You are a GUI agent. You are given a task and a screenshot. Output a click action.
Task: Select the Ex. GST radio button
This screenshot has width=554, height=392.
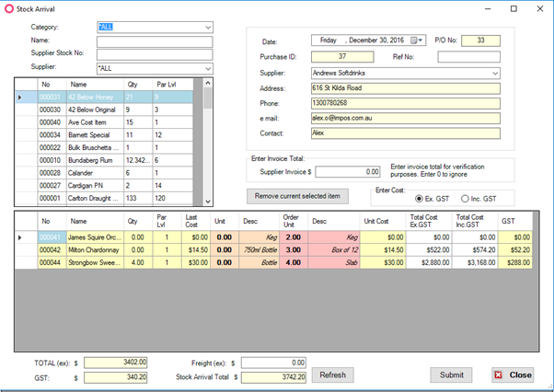[x=419, y=199]
